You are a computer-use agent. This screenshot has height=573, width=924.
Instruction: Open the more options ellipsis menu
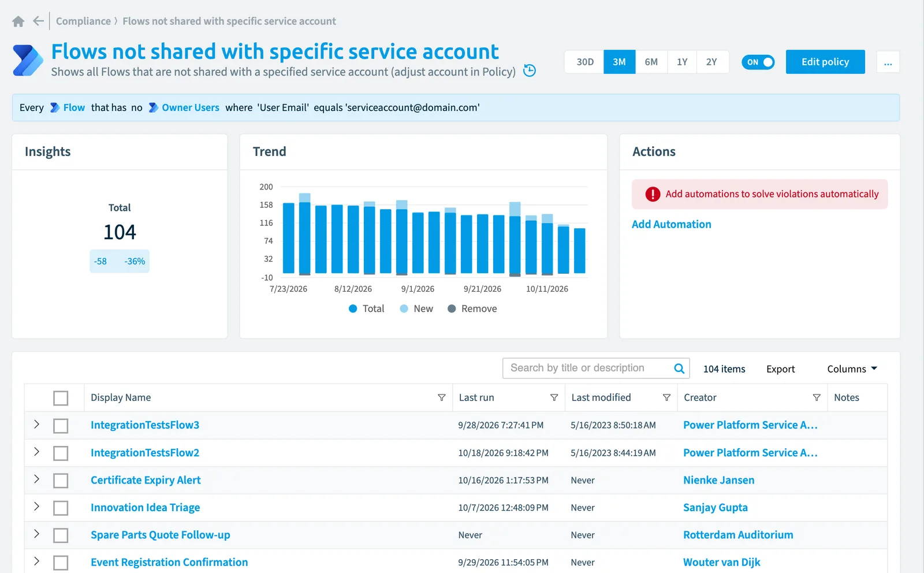point(888,62)
